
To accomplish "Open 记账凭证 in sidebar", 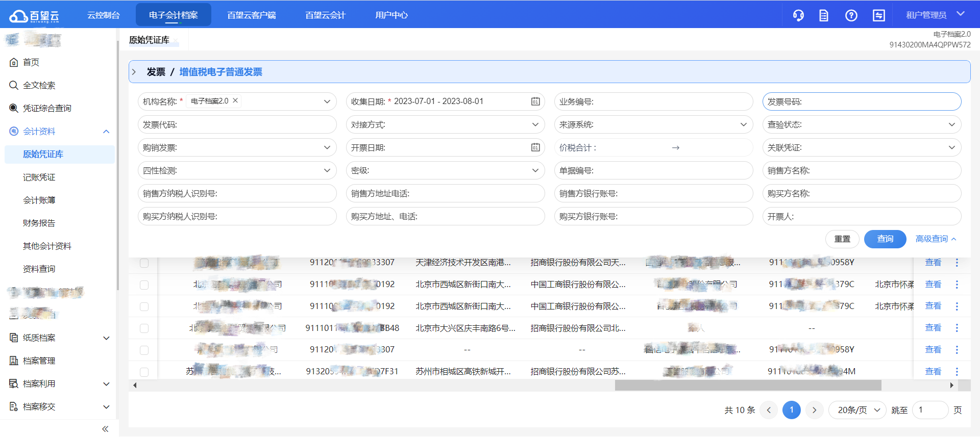I will click(39, 177).
